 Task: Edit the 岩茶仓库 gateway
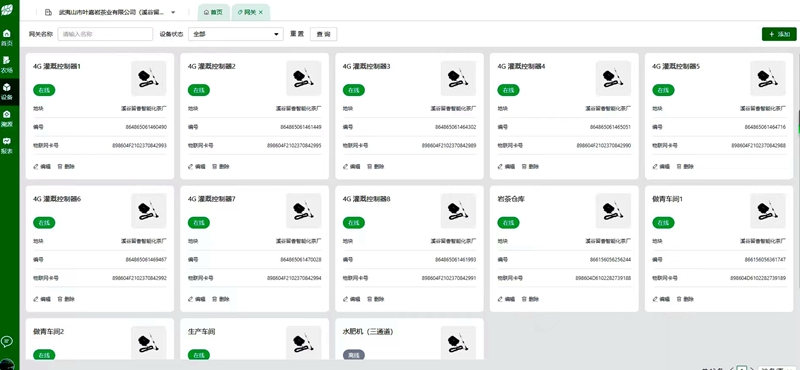tap(506, 299)
